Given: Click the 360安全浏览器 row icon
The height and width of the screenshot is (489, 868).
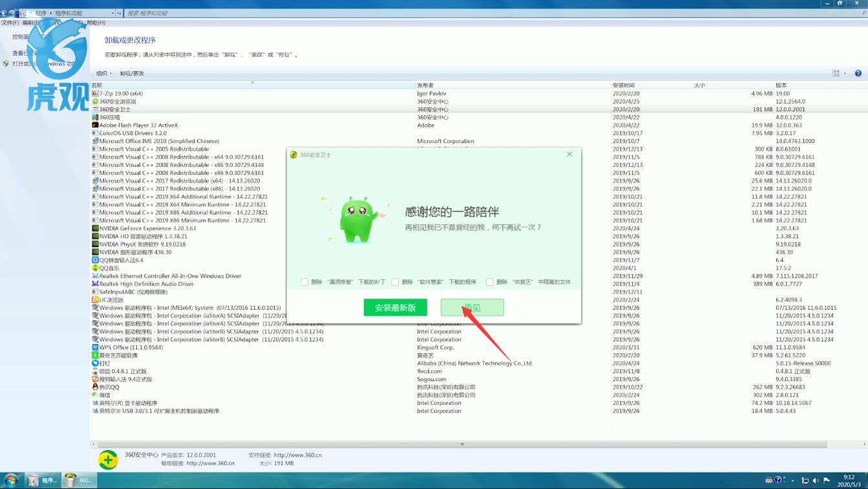Looking at the screenshot, I should click(x=95, y=102).
